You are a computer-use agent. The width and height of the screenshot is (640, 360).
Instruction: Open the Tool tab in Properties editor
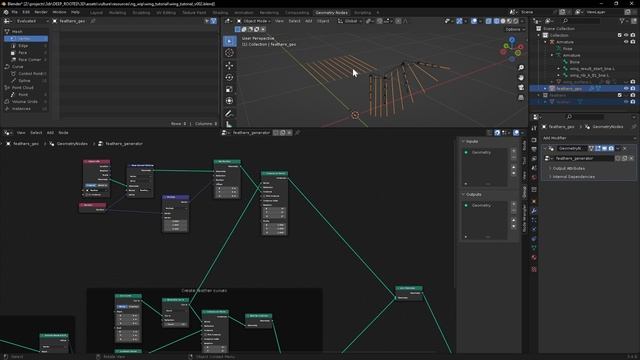pyautogui.click(x=534, y=128)
